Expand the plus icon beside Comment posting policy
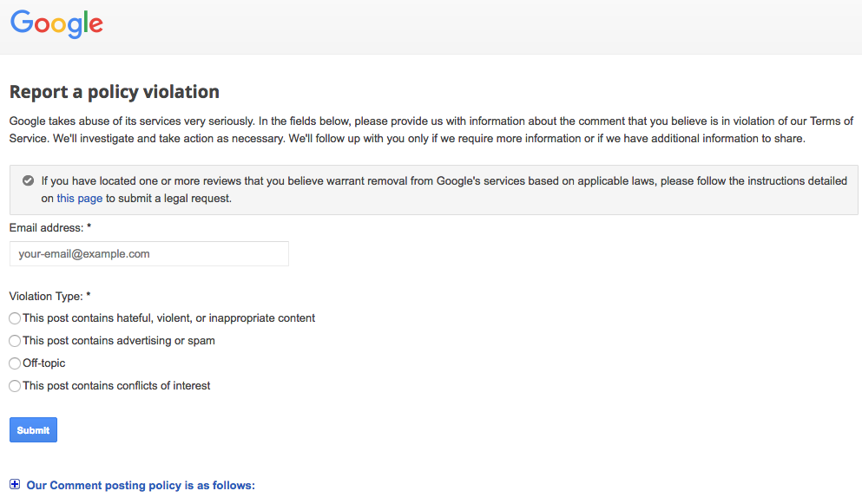The height and width of the screenshot is (504, 862). click(15, 484)
